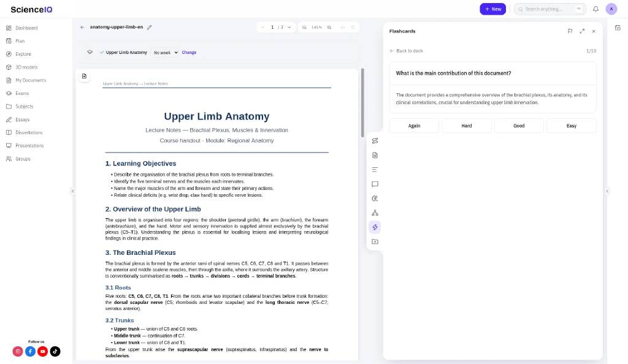Close the Flashcards panel
This screenshot has height=364, width=628.
594,31
